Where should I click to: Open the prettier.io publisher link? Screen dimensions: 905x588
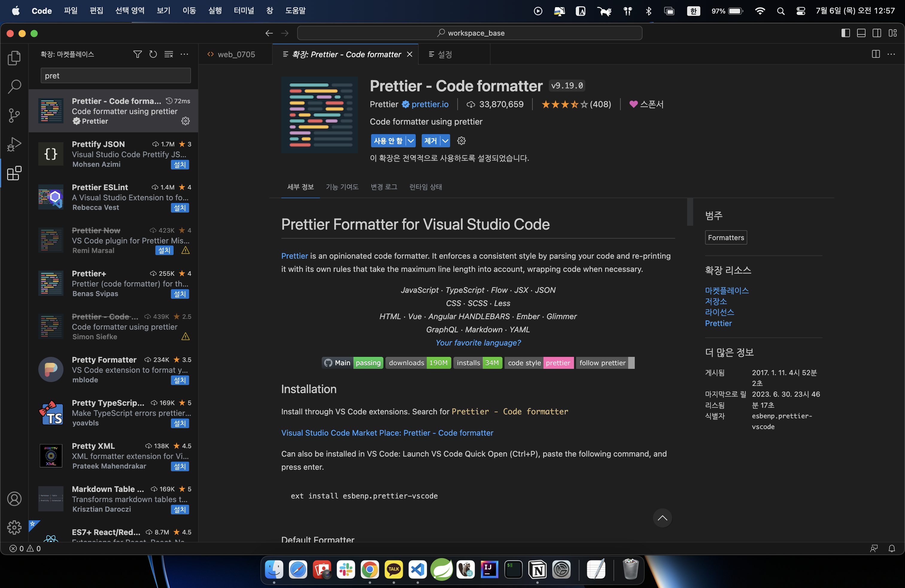430,104
